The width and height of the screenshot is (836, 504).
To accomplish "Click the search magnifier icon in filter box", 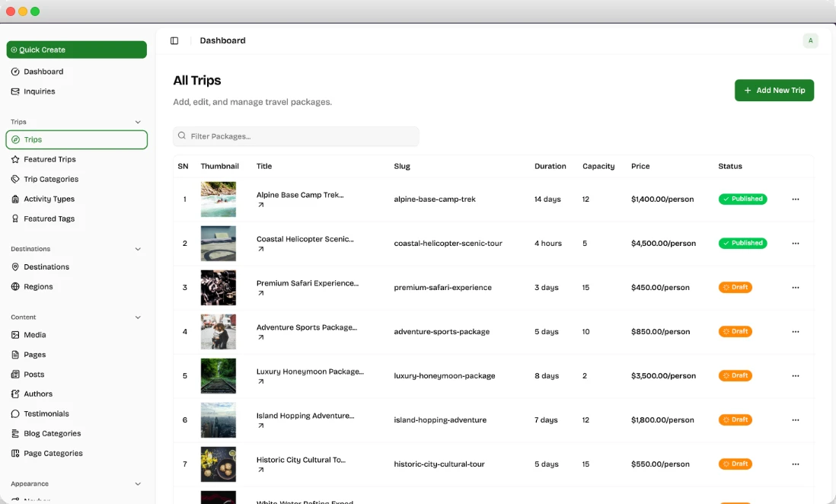I will [x=182, y=136].
